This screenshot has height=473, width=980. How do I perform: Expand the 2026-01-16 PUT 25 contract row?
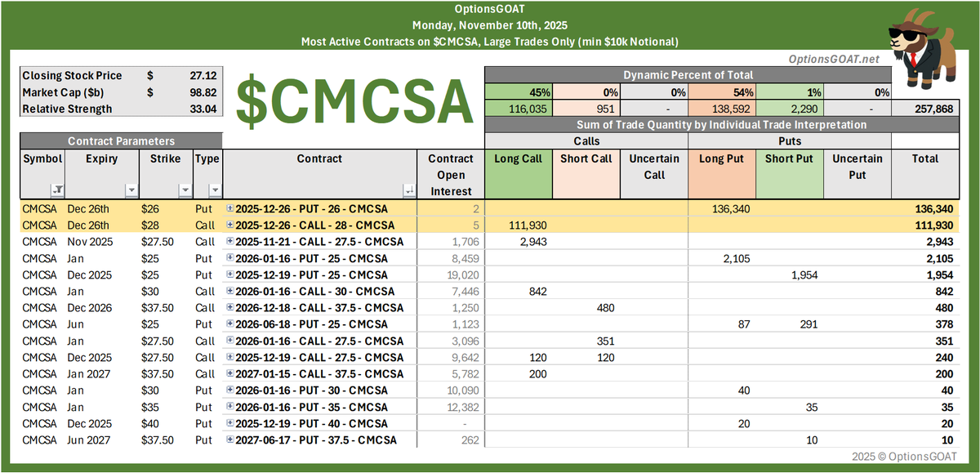point(230,258)
